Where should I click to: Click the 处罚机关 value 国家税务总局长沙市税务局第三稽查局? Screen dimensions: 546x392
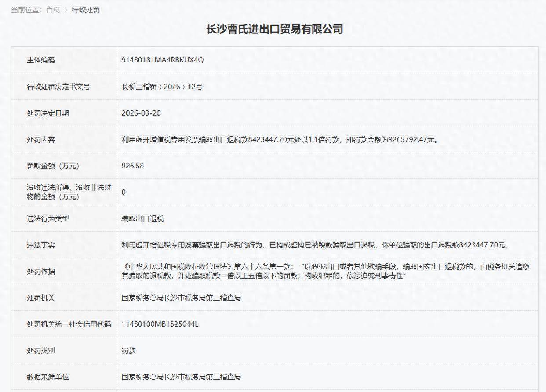click(x=181, y=298)
